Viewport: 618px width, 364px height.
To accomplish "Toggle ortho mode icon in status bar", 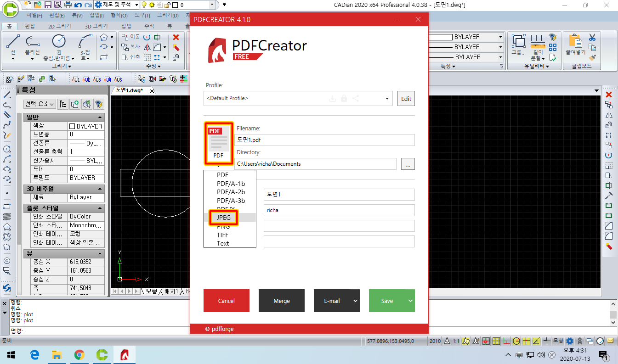I will pyautogui.click(x=506, y=341).
